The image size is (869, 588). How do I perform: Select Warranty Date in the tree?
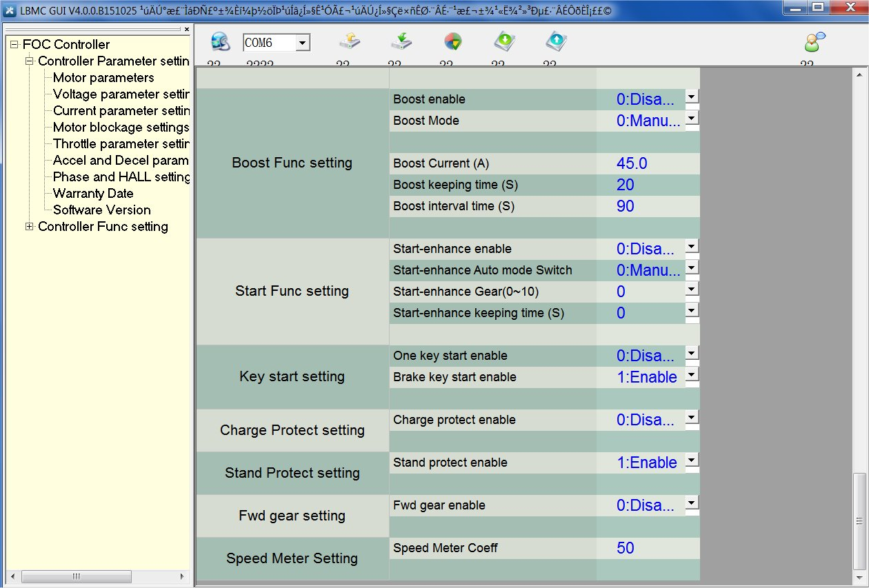(93, 194)
